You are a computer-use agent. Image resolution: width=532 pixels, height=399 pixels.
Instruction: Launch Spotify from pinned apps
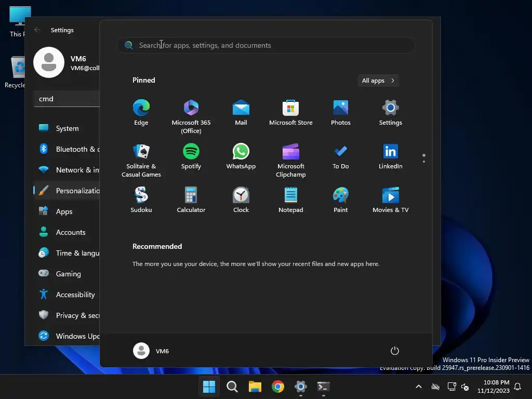tap(191, 157)
